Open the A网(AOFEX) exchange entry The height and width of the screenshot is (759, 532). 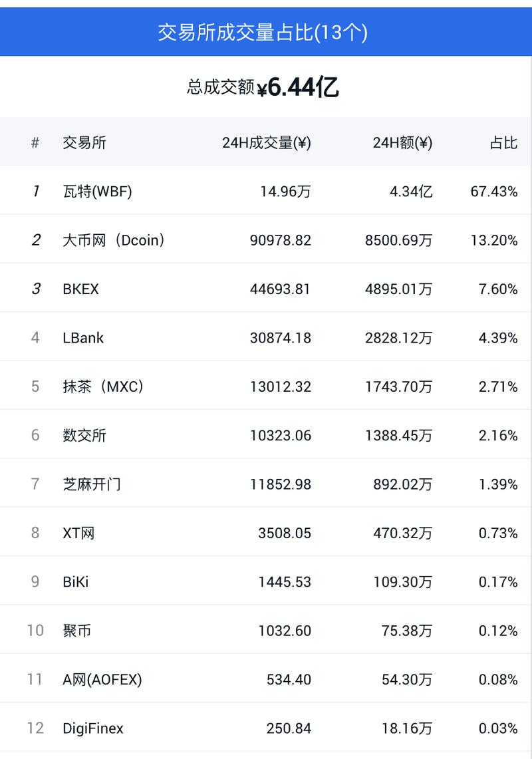coord(102,679)
